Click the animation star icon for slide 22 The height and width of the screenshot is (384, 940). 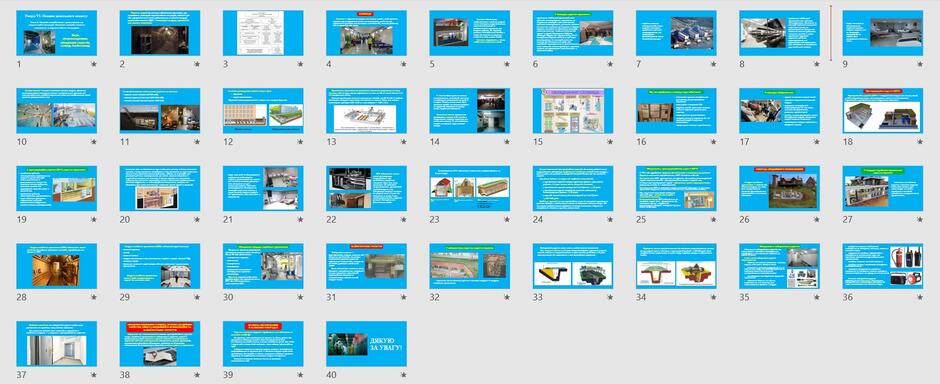click(403, 220)
